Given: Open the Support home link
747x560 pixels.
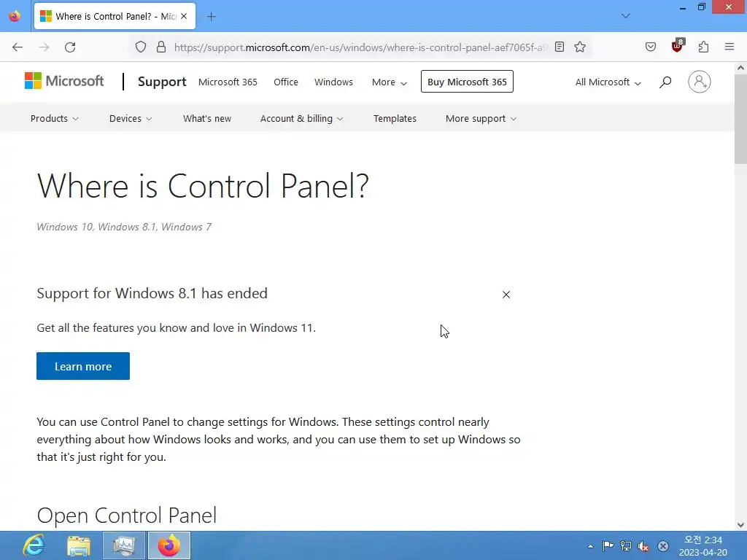Looking at the screenshot, I should [x=162, y=82].
